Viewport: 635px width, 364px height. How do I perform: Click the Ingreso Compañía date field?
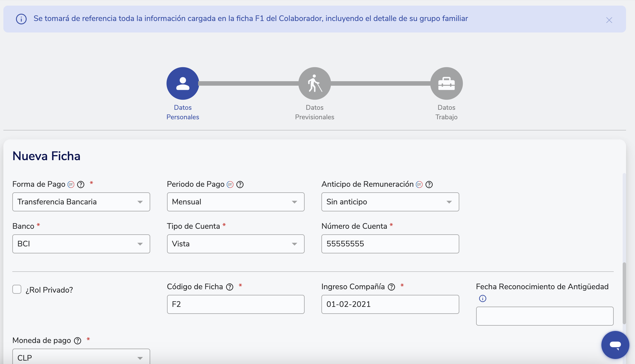point(390,304)
